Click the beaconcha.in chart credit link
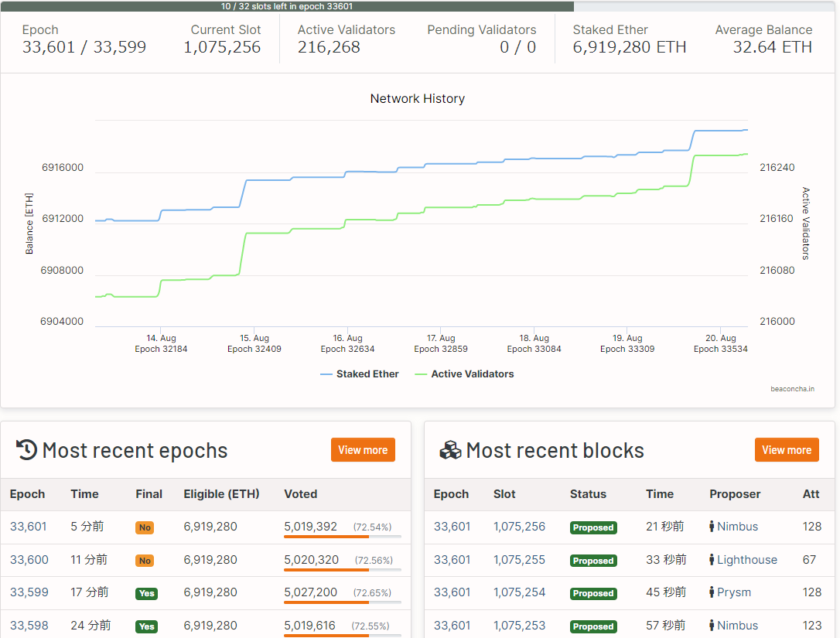 [792, 389]
